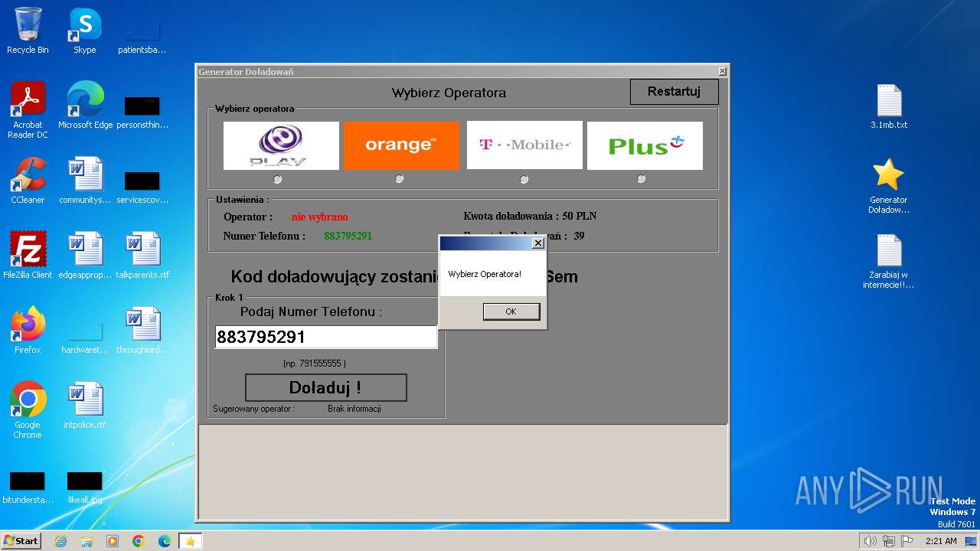
Task: Select the throughlord... document icon
Action: 142,331
